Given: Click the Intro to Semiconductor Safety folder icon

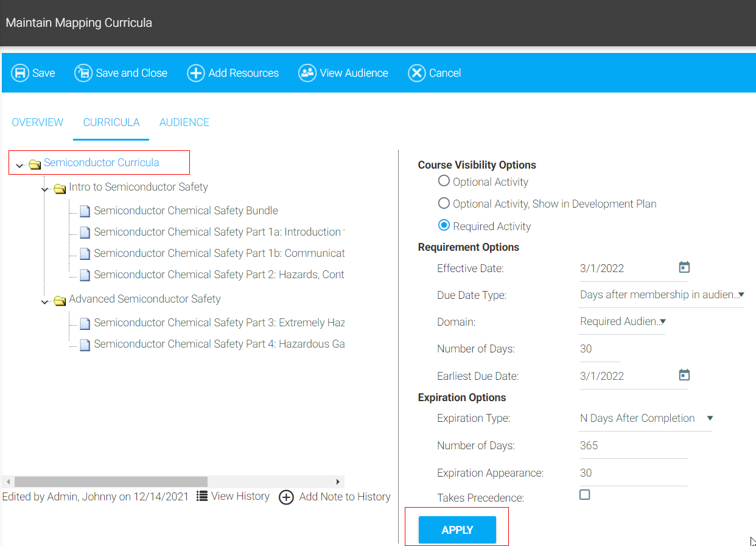Looking at the screenshot, I should click(x=60, y=188).
